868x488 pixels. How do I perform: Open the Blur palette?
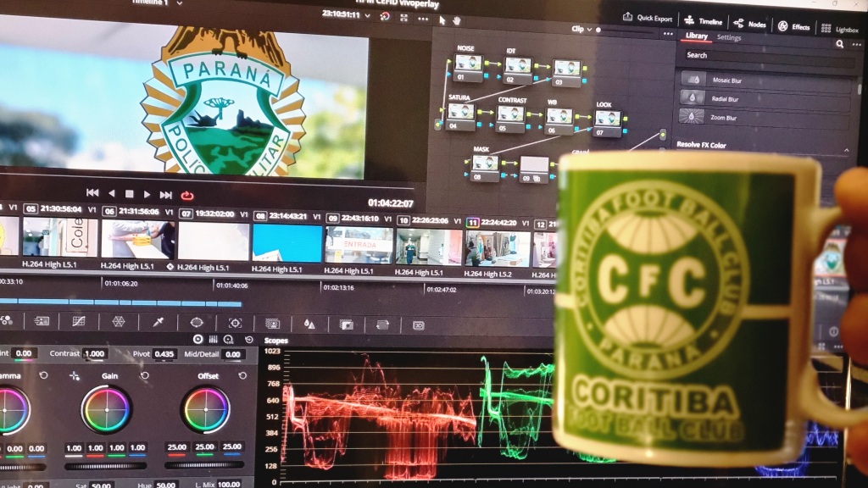click(x=309, y=323)
